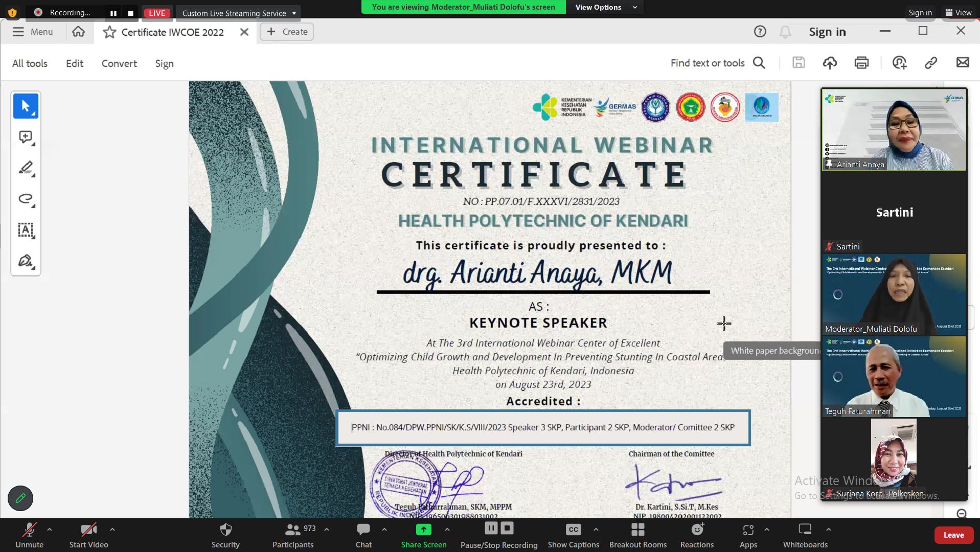
Task: Click the encryption shield icon in Zoom
Action: pos(12,12)
